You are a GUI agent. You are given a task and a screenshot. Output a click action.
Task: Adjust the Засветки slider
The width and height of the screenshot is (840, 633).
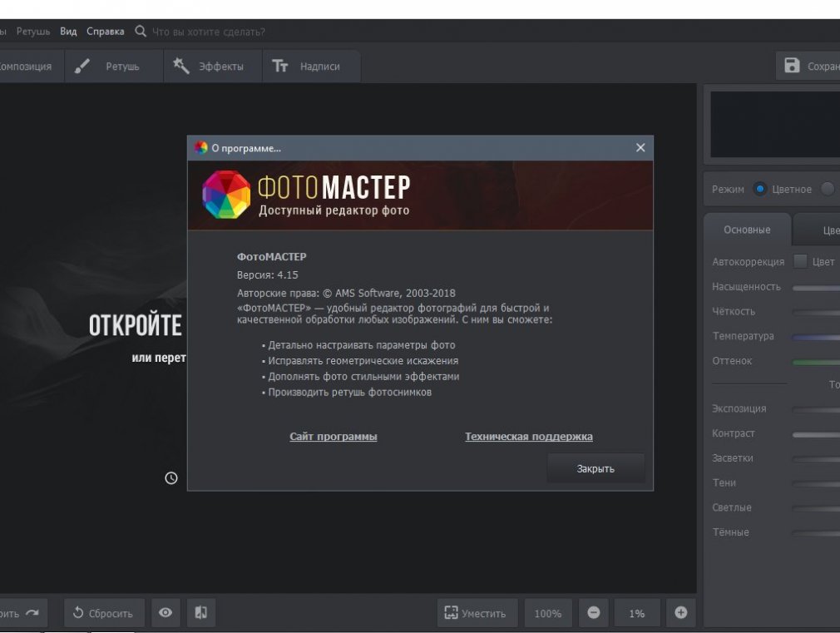point(816,459)
